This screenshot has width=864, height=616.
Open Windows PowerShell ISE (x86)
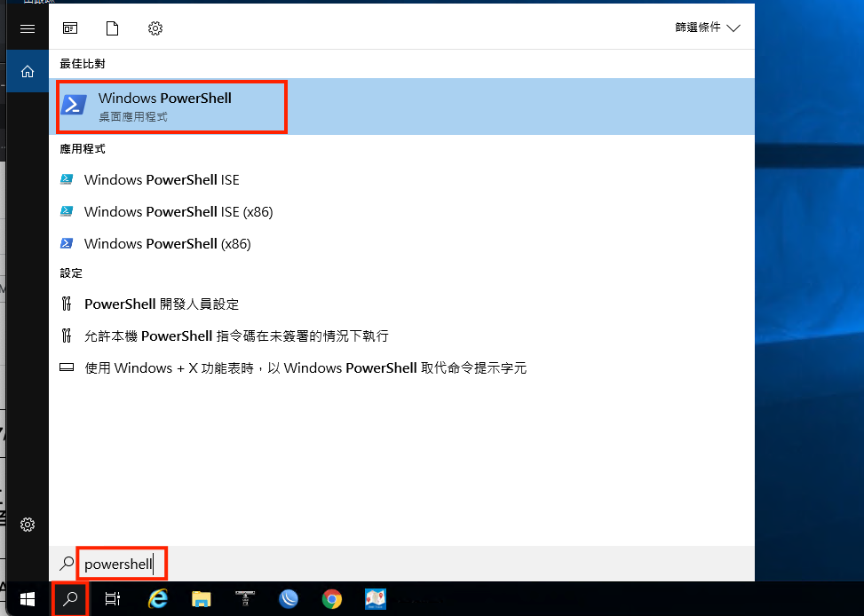[401, 211]
